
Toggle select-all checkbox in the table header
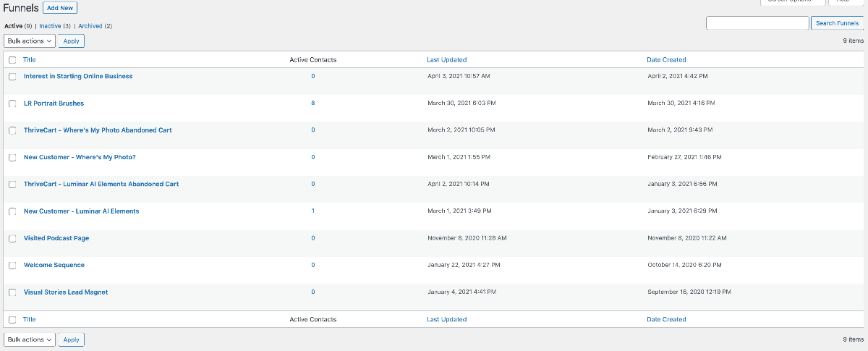click(12, 60)
